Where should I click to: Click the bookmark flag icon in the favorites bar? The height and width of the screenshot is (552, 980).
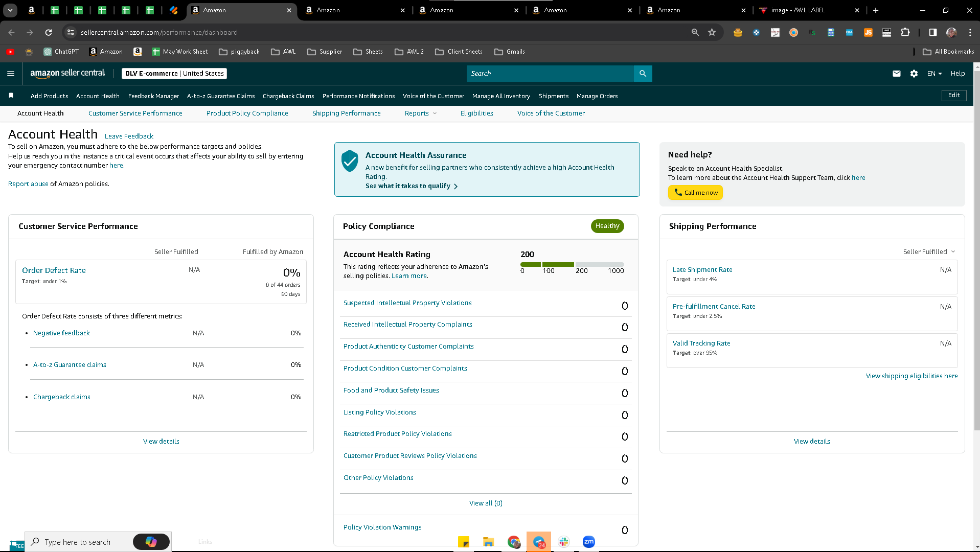pos(11,96)
